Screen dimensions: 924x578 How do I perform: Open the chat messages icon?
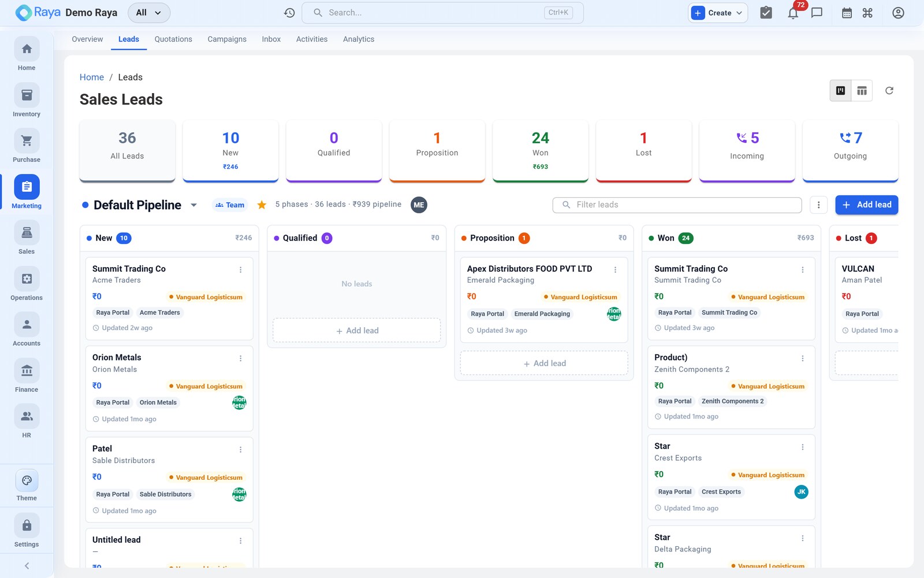coord(817,13)
